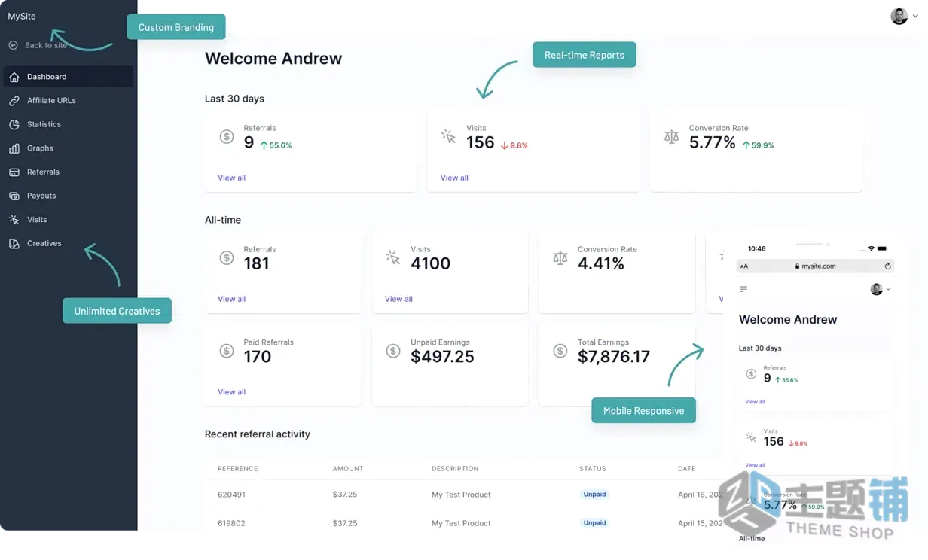Viewport: 928px width, 560px height.
Task: Click cursor icon on Last 30 days Visits card
Action: coord(449,136)
